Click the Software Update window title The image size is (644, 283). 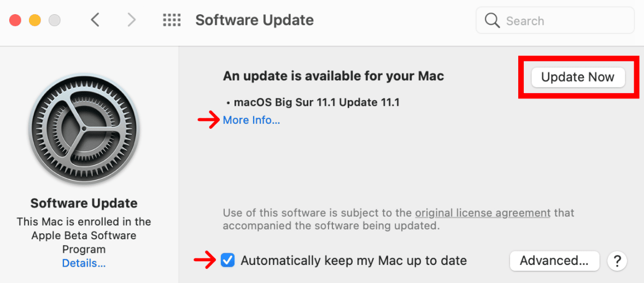[x=255, y=20]
